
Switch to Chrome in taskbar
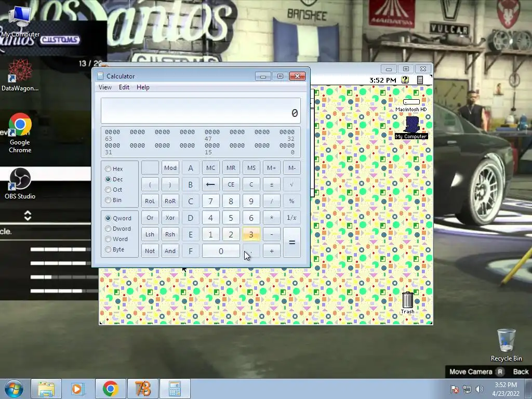[x=110, y=389]
